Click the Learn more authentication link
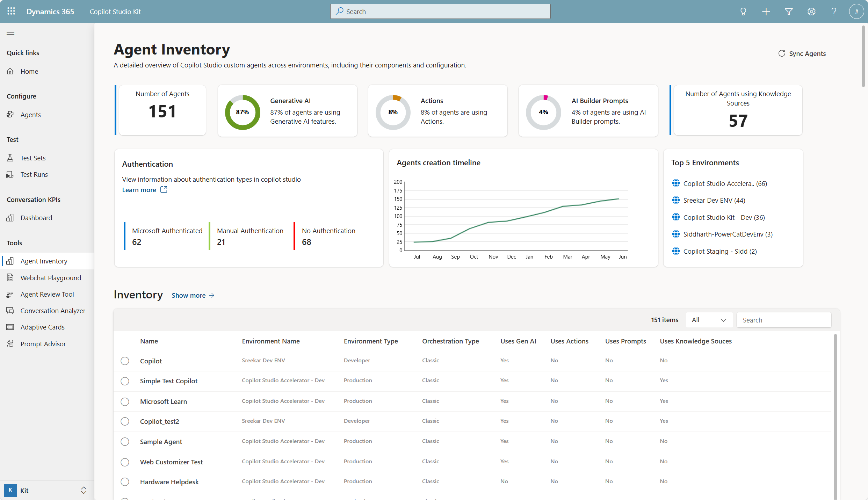 [x=139, y=190]
